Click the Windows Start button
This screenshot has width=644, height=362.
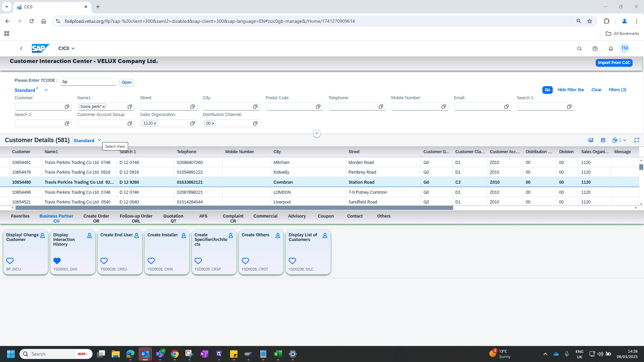coord(11,354)
